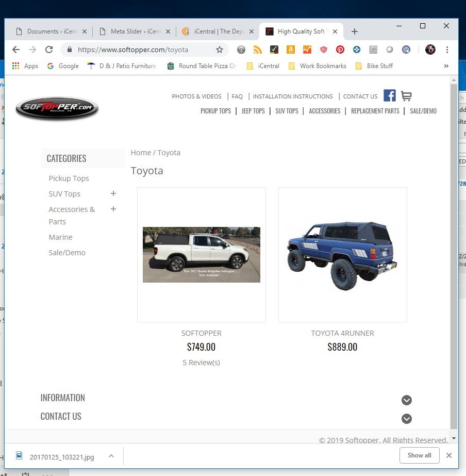This screenshot has height=476, width=466.
Task: Open the Apps grid in bookmarks bar
Action: [25, 66]
